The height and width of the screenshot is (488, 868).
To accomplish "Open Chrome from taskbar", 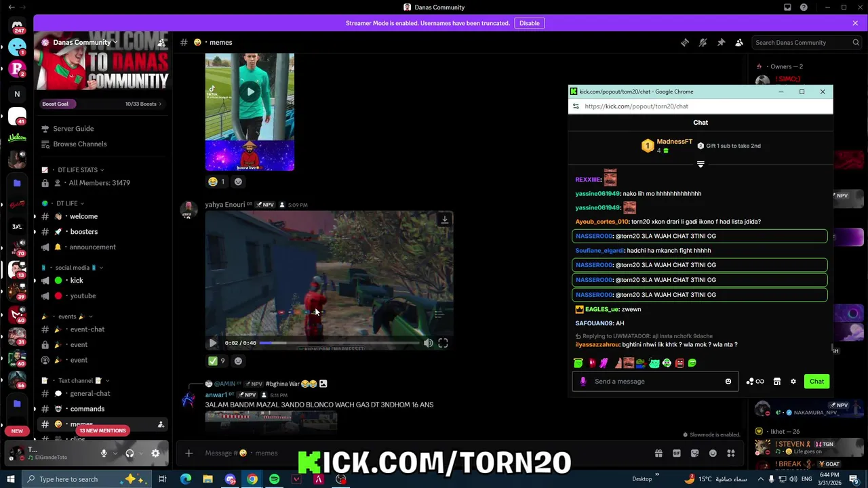I will click(252, 479).
